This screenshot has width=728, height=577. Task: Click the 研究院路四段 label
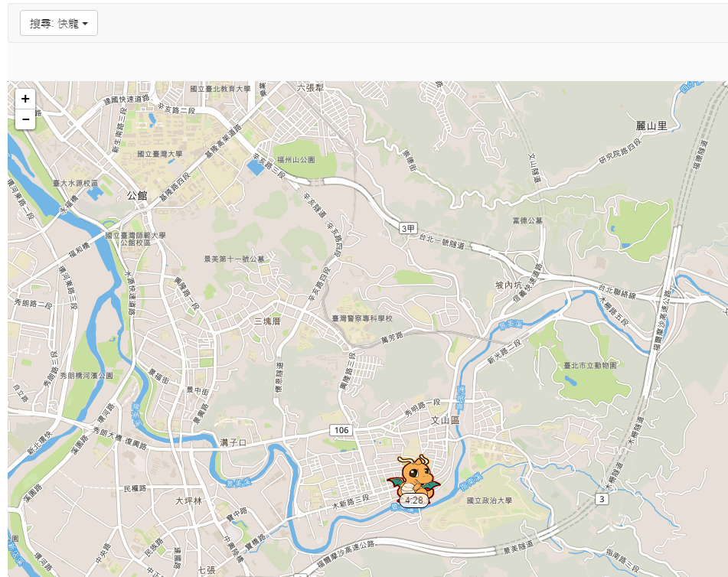click(620, 152)
